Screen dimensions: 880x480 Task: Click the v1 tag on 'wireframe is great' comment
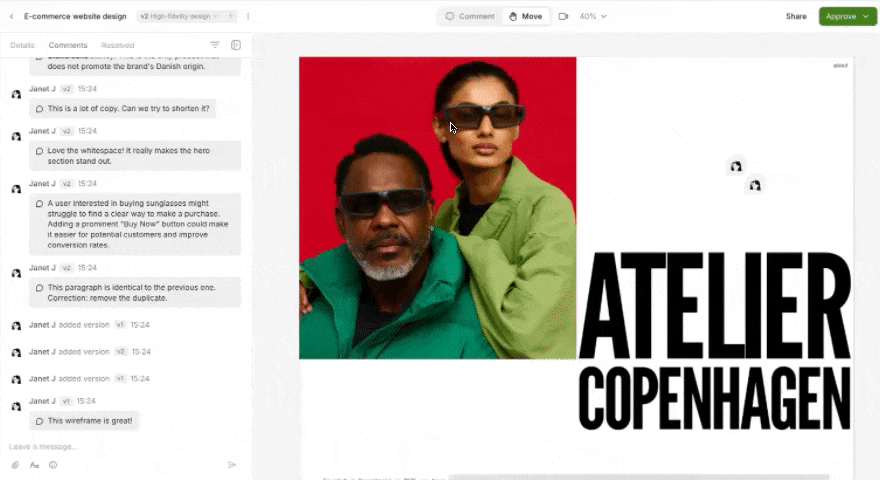(x=66, y=401)
